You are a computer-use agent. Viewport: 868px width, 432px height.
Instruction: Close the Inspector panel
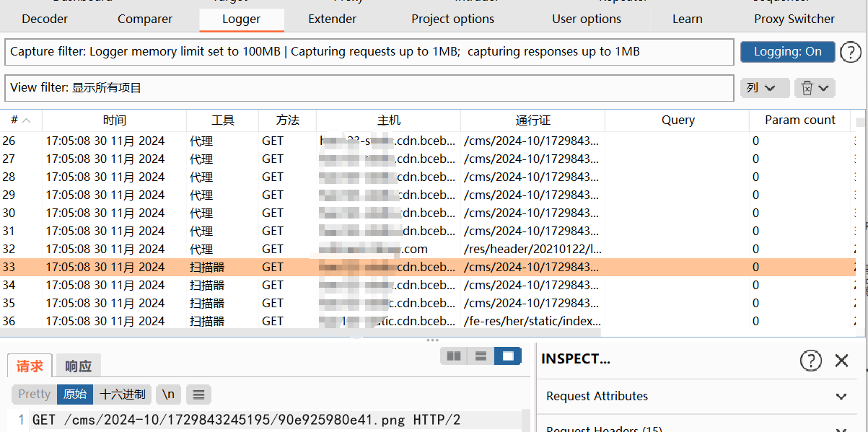tap(841, 360)
